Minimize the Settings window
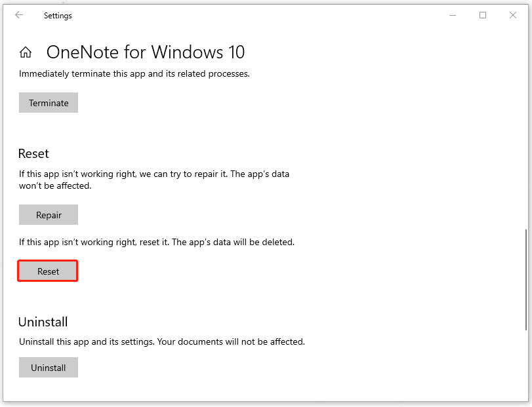The width and height of the screenshot is (532, 407). click(453, 14)
